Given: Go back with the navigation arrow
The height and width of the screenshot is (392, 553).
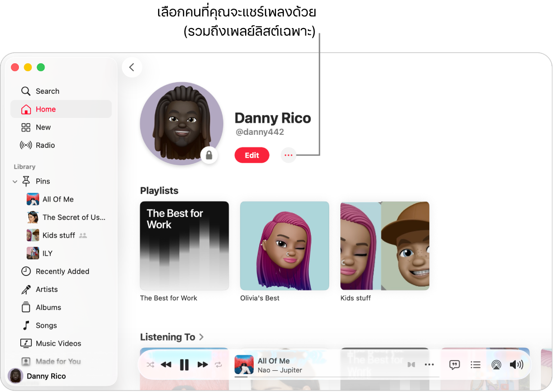Looking at the screenshot, I should (x=132, y=67).
